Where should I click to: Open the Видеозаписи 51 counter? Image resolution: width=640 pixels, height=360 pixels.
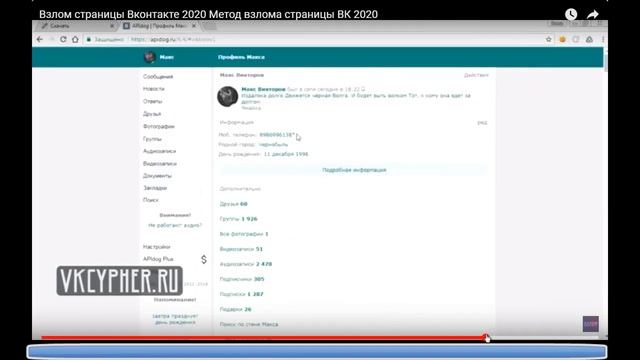[x=241, y=249]
